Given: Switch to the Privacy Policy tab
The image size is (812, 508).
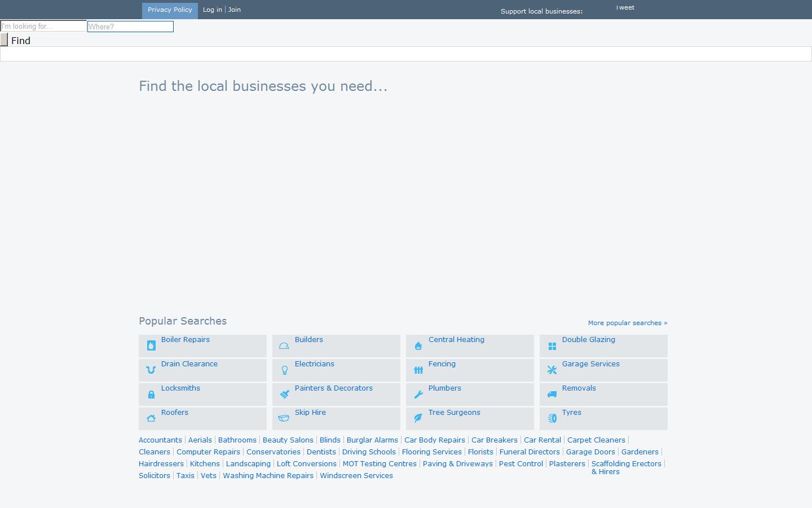Looking at the screenshot, I should pyautogui.click(x=169, y=10).
